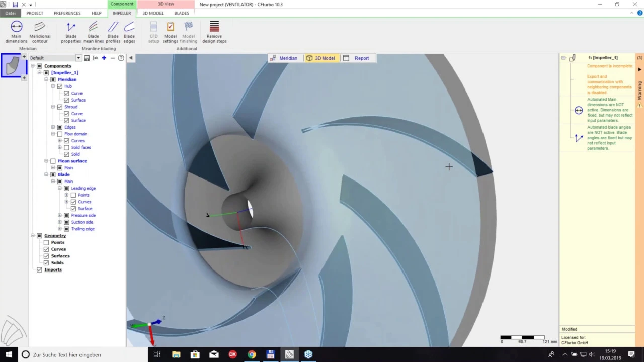Uncheck Geometry Surfaces checkbox
This screenshot has height=362, width=644.
[46, 256]
